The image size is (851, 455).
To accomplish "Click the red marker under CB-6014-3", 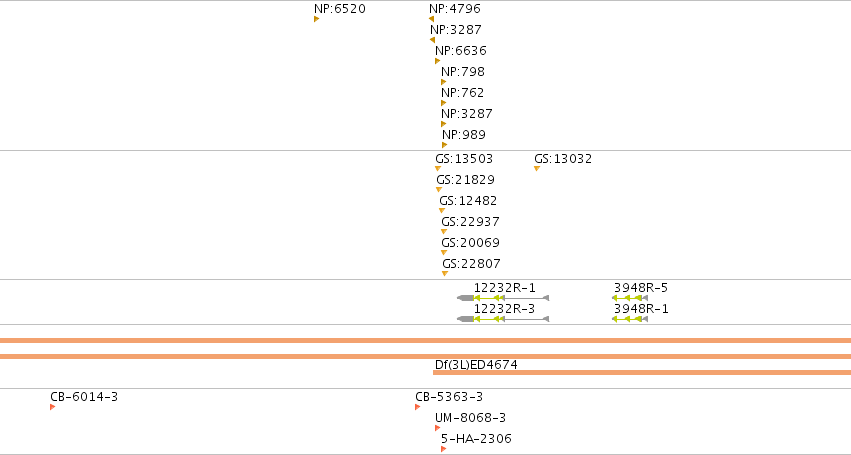I will click(x=53, y=407).
